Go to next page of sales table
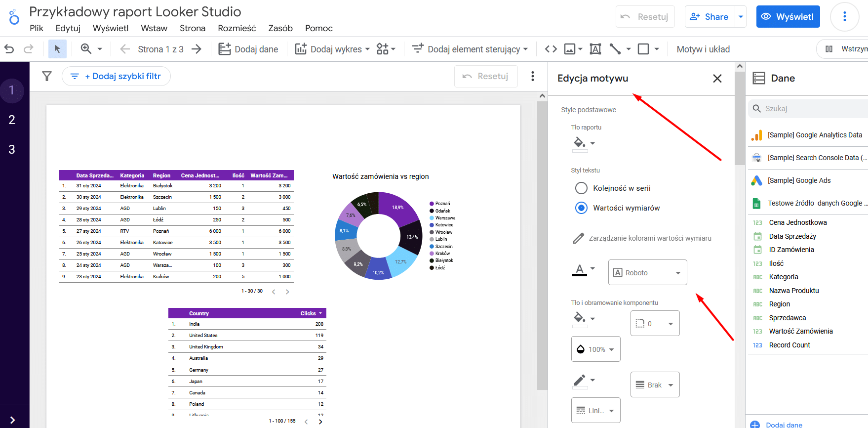The height and width of the screenshot is (428, 868). tap(287, 292)
